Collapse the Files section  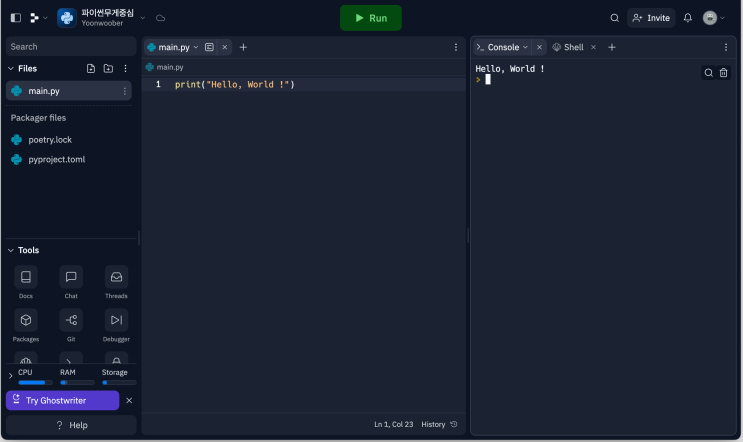click(10, 68)
